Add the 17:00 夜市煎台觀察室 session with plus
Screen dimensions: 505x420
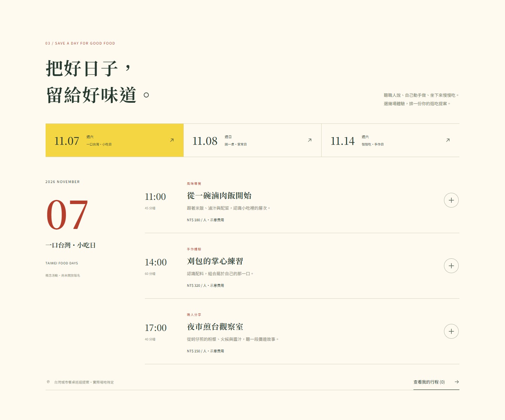pos(451,331)
